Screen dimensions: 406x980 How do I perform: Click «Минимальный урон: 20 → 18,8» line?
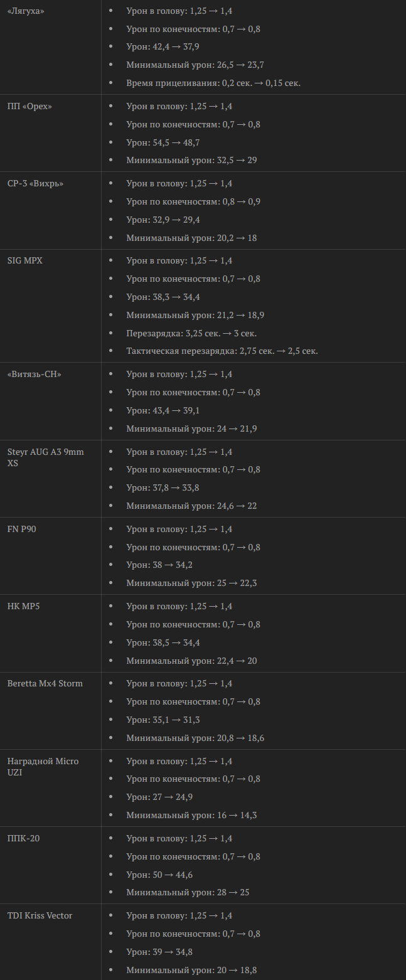pyautogui.click(x=191, y=970)
